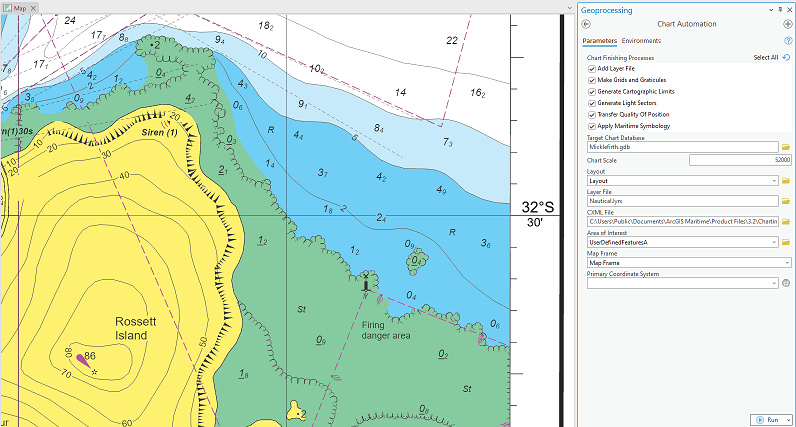Browse for the Target Chart Database folder

click(786, 147)
